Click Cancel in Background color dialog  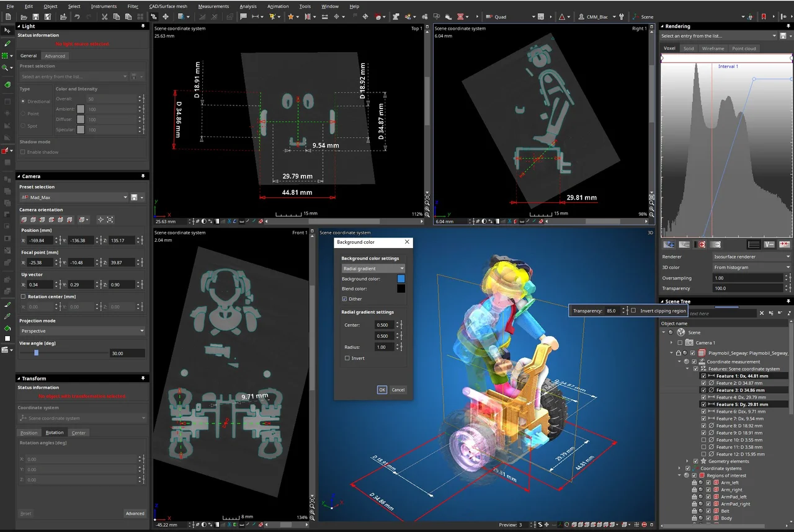click(398, 389)
